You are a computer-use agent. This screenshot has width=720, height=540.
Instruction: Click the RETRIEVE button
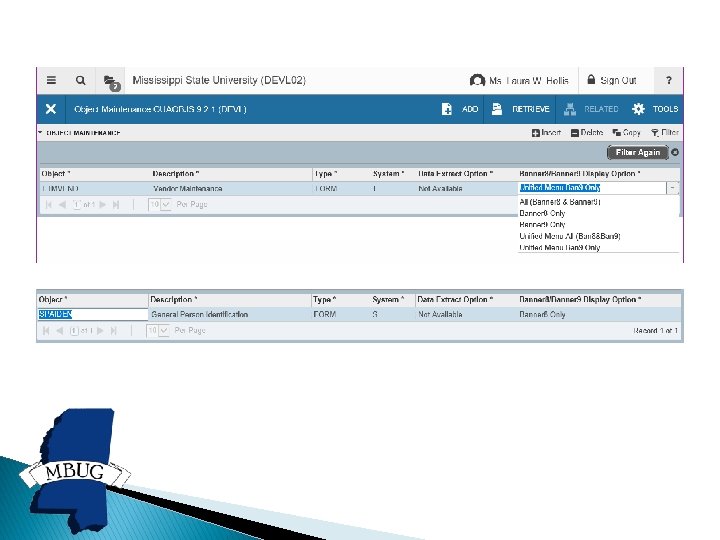coord(520,109)
